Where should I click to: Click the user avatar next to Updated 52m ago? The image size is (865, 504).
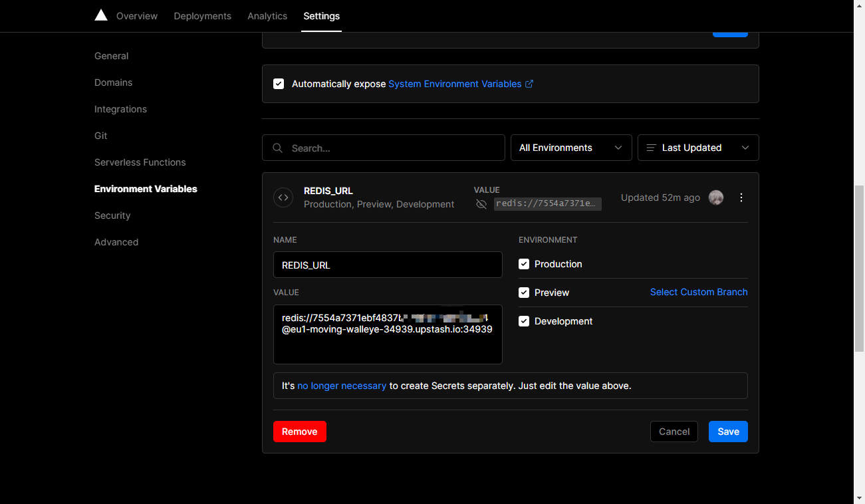click(716, 197)
